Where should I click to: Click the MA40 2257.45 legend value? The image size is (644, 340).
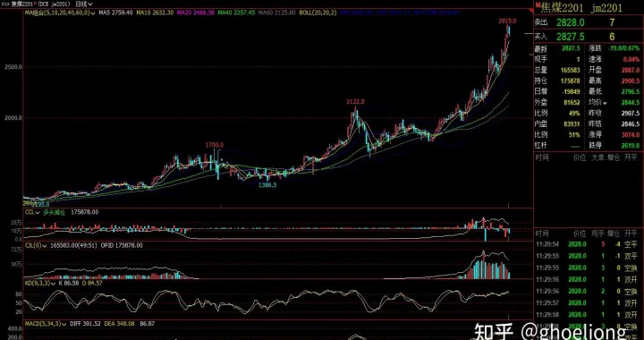tap(236, 13)
